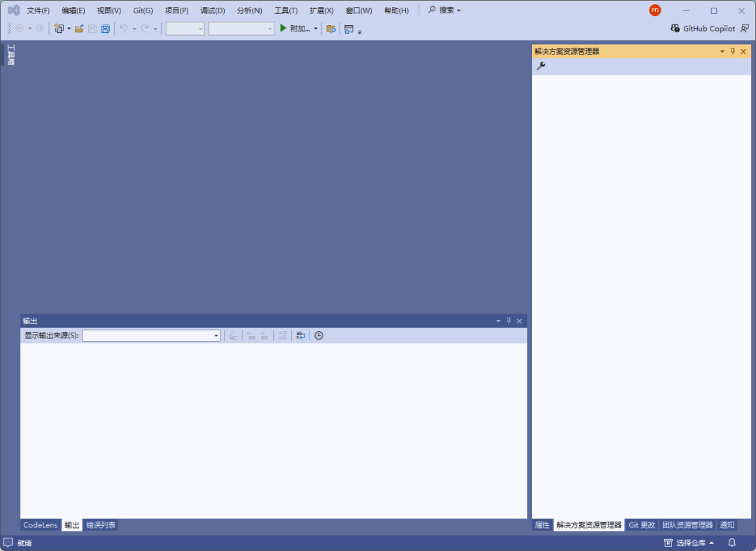Start with the green Attach (附加) button
Image resolution: width=756 pixels, height=551 pixels.
click(x=295, y=29)
